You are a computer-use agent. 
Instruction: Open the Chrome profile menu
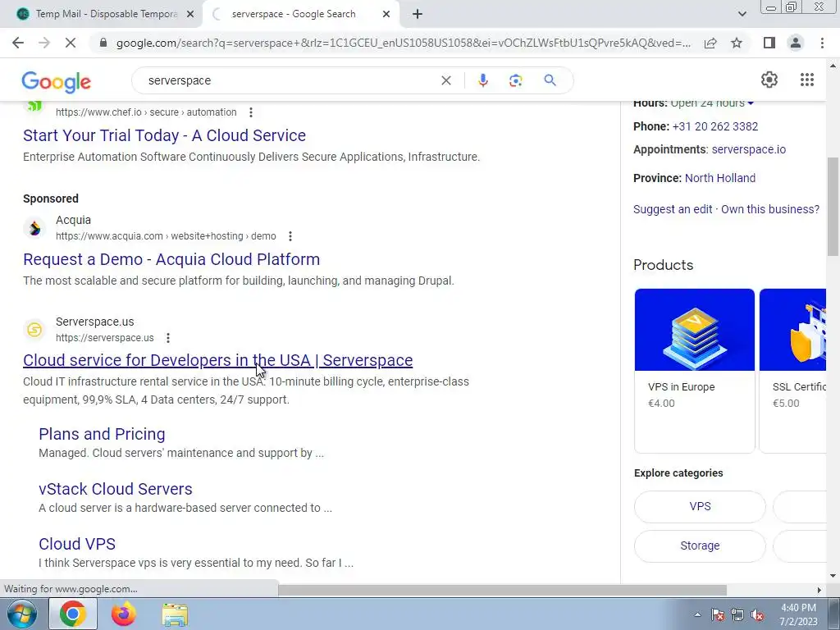[x=796, y=43]
